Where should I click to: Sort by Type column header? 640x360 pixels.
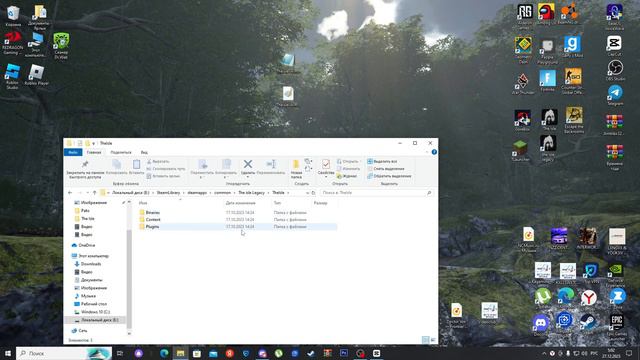277,203
